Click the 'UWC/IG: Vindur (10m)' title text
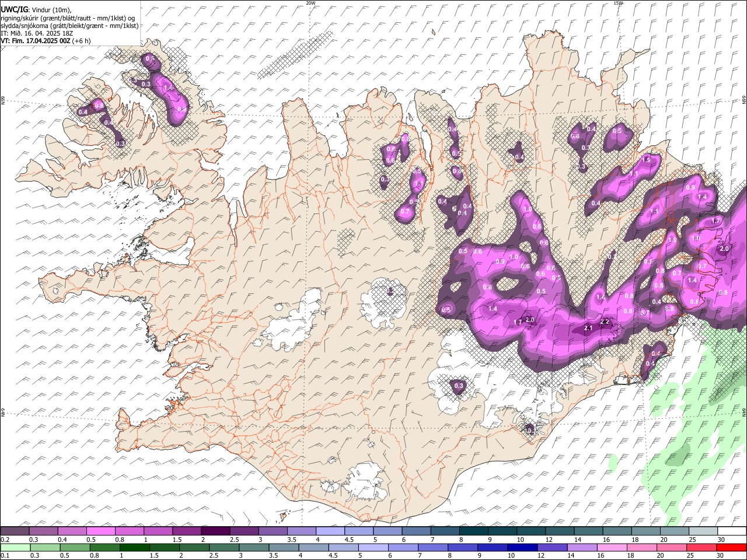Image resolution: width=747 pixels, height=560 pixels. (x=36, y=9)
